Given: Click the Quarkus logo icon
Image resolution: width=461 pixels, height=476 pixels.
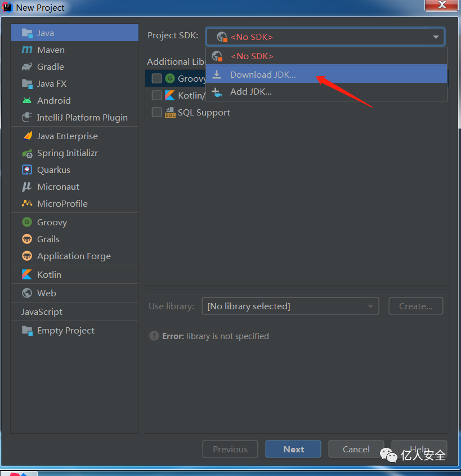Looking at the screenshot, I should pos(27,170).
